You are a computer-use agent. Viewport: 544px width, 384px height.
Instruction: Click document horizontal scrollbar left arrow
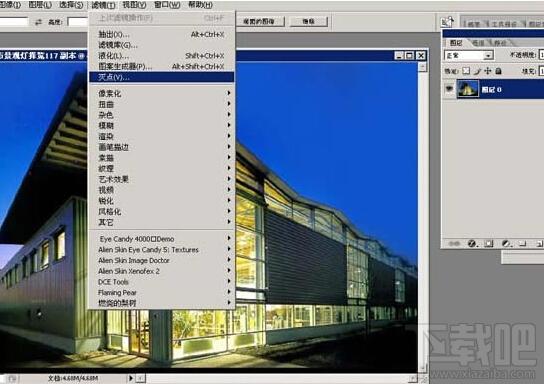[x=141, y=378]
